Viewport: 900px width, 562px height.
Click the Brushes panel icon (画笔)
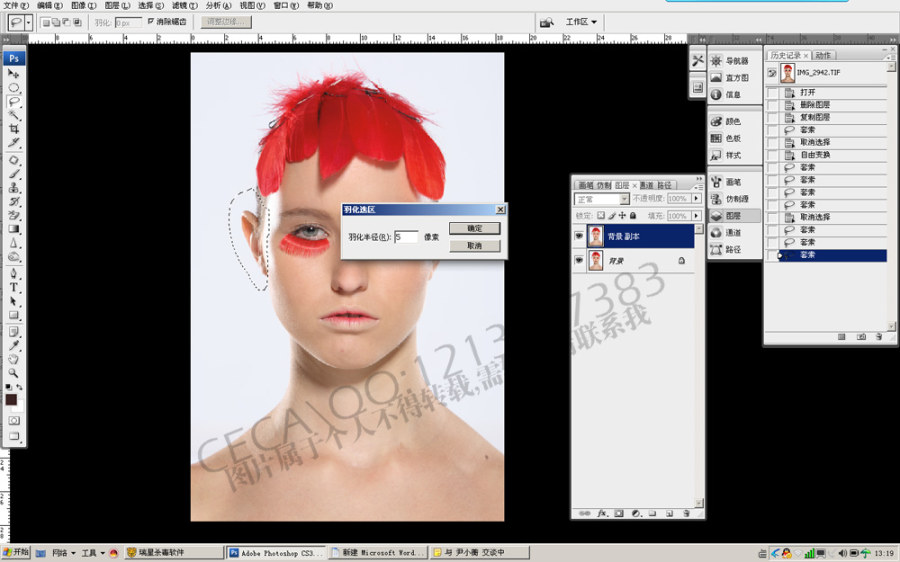tap(730, 182)
